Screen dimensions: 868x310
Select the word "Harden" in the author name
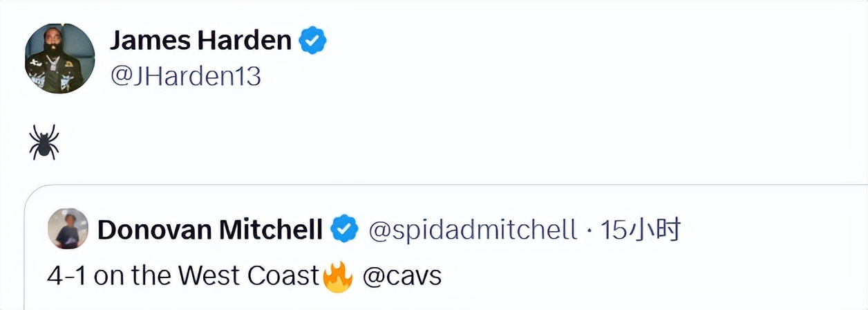pyautogui.click(x=245, y=41)
